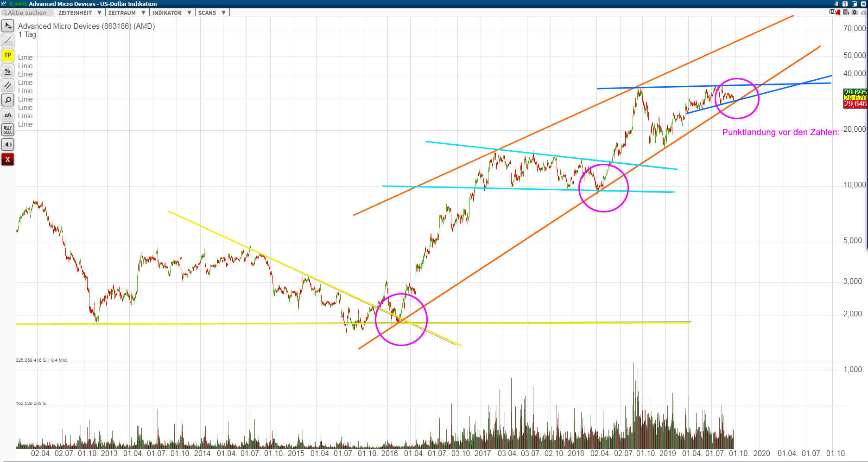868x462 pixels.
Task: Click the 'Advanced Micro Devices (863186) (AMD)' title
Action: (87, 26)
